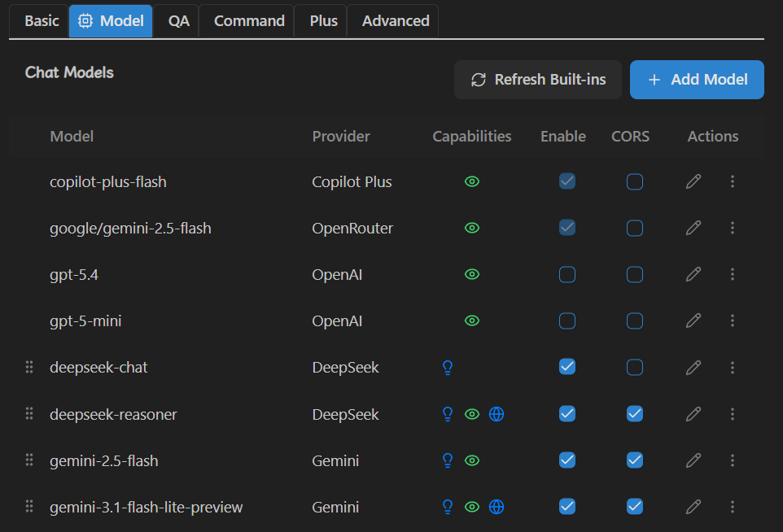The height and width of the screenshot is (532, 783).
Task: Toggle Enable for google/gemini-2.5-flash
Action: [566, 228]
